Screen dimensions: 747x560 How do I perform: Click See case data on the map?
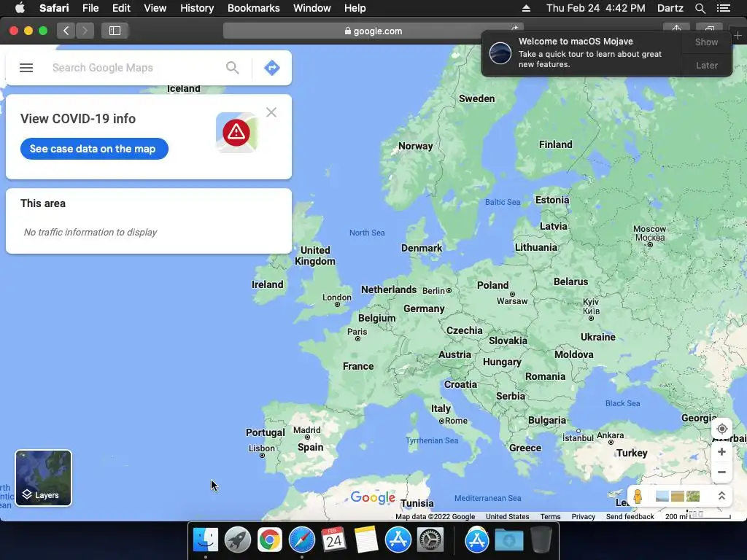(94, 149)
